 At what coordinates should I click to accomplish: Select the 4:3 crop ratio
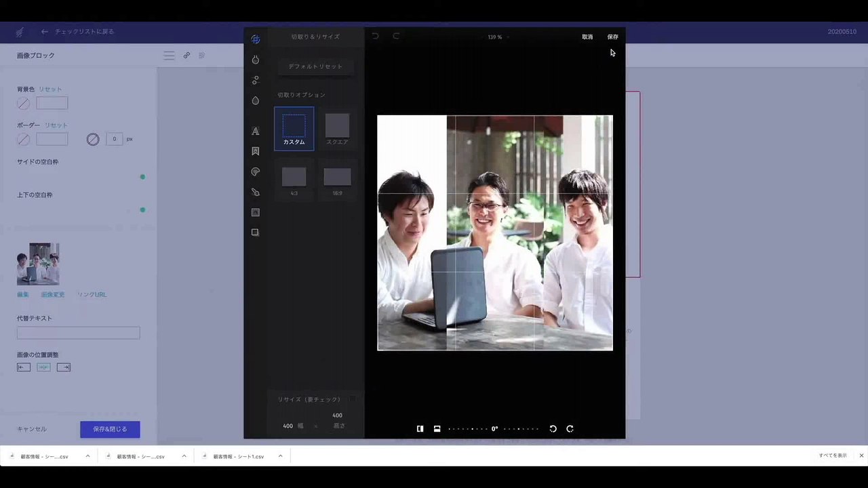[294, 180]
